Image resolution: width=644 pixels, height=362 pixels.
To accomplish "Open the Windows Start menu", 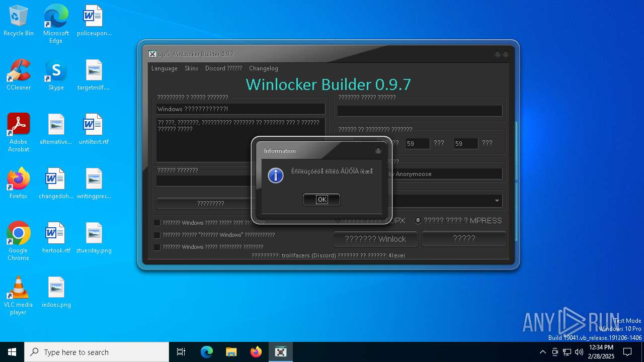I will [12, 352].
